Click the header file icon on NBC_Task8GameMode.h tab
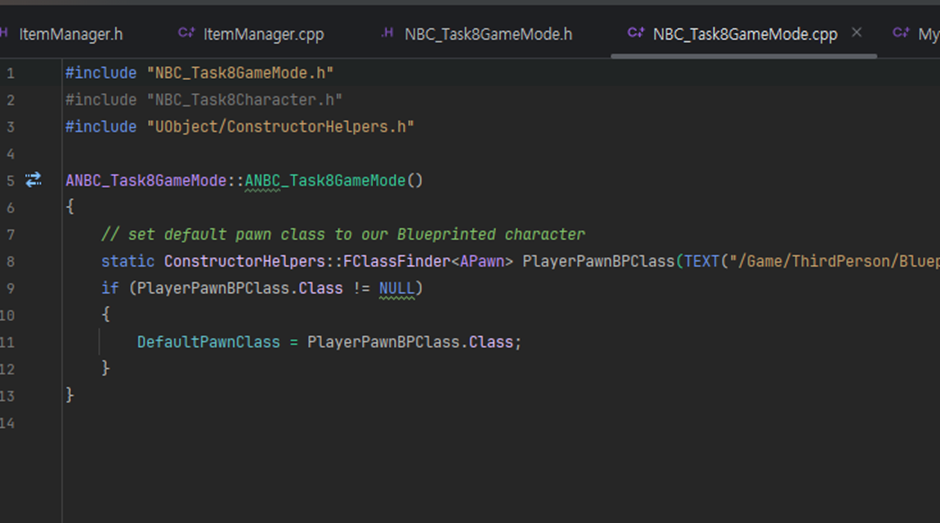 (x=387, y=32)
